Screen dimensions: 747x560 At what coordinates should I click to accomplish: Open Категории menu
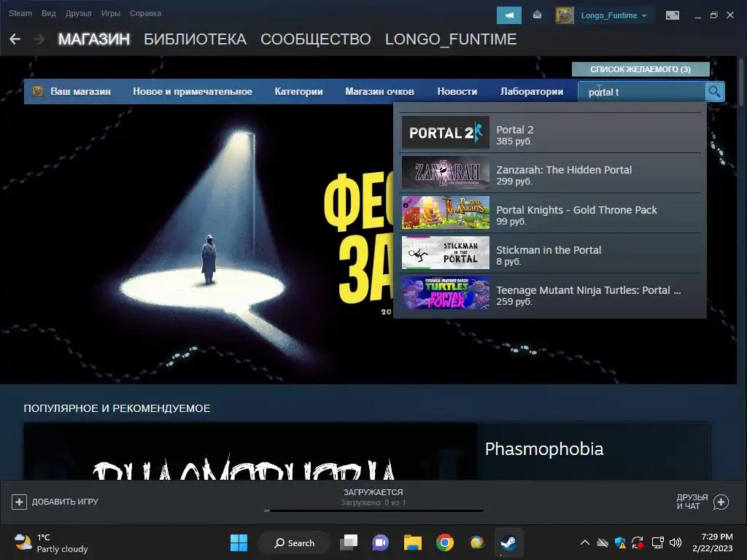click(x=298, y=91)
